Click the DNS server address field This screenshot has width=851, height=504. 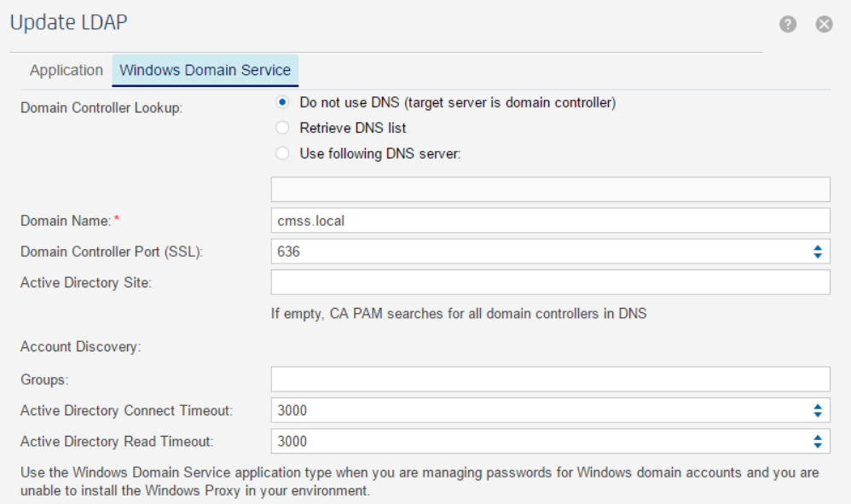(x=546, y=188)
